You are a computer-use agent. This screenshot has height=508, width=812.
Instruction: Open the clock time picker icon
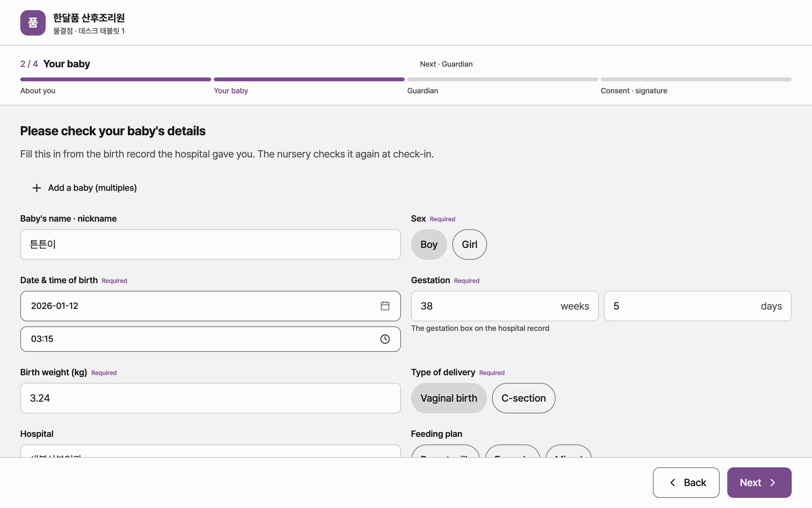tap(385, 339)
